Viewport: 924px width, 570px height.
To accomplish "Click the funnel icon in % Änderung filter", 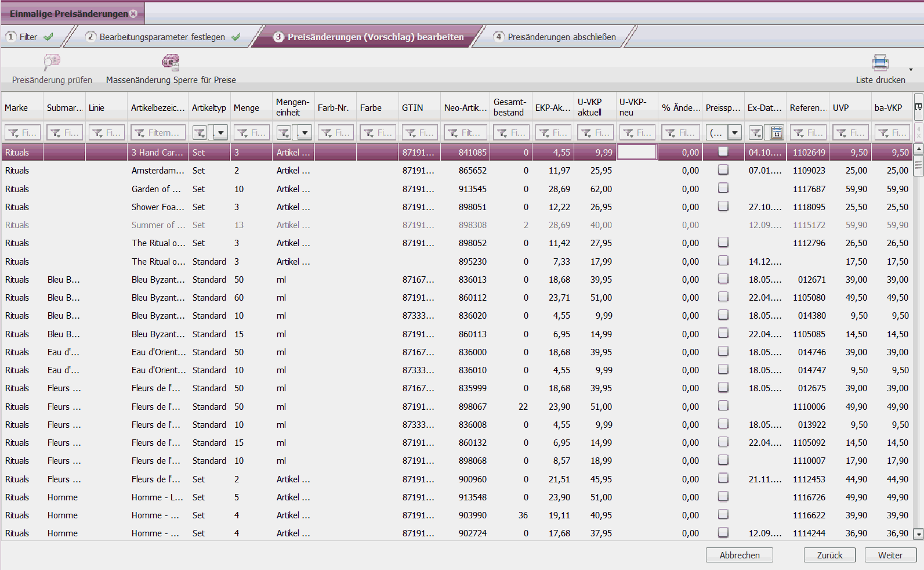I will [x=670, y=133].
